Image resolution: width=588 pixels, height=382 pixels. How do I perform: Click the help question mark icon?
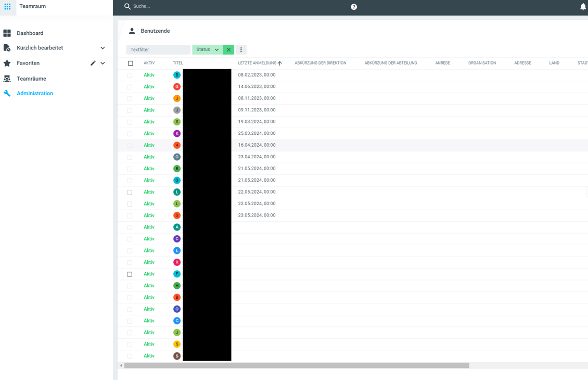[x=354, y=7]
